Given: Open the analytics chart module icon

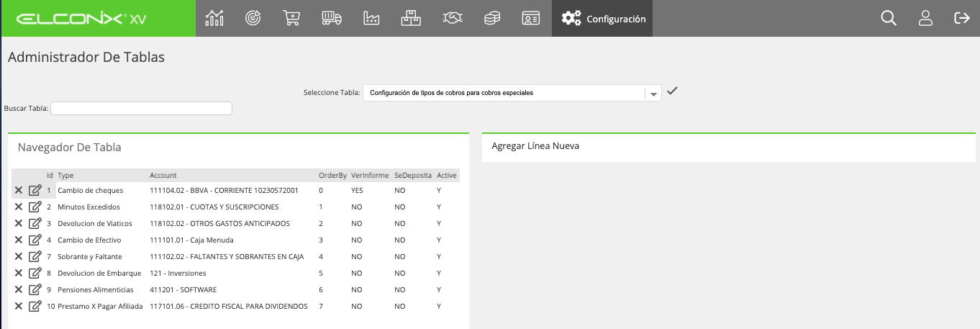Looking at the screenshot, I should click(x=214, y=18).
